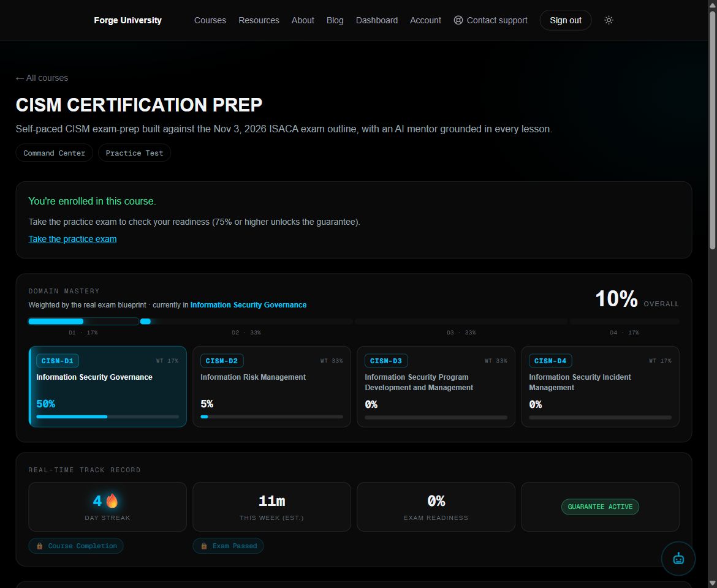Click the 50% progress bar in CISM-D1
717x588 pixels.
pyautogui.click(x=107, y=417)
